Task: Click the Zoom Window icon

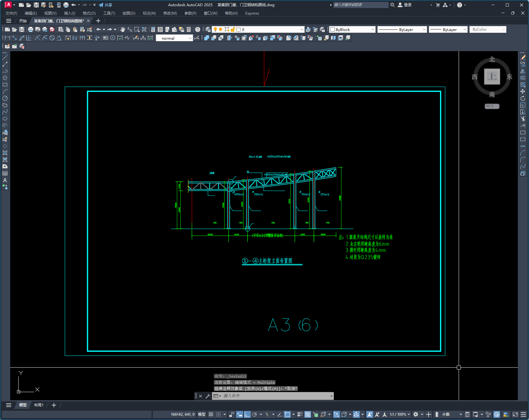Action: pyautogui.click(x=137, y=29)
